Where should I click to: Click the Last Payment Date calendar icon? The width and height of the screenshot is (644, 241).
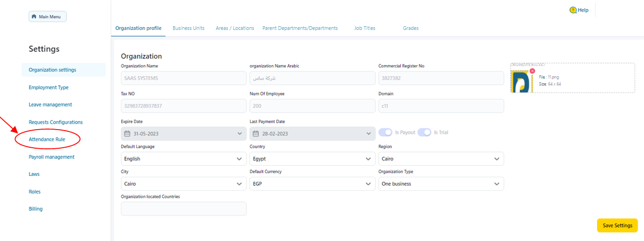[x=256, y=133]
